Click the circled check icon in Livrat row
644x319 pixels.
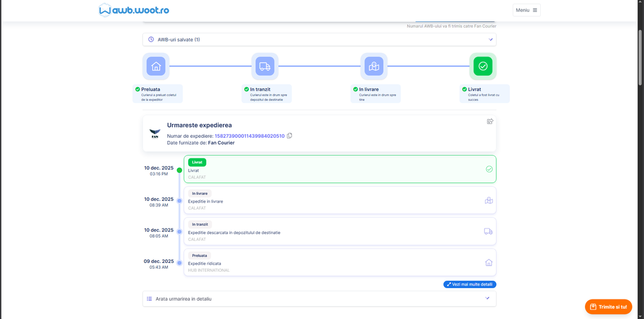pyautogui.click(x=489, y=169)
